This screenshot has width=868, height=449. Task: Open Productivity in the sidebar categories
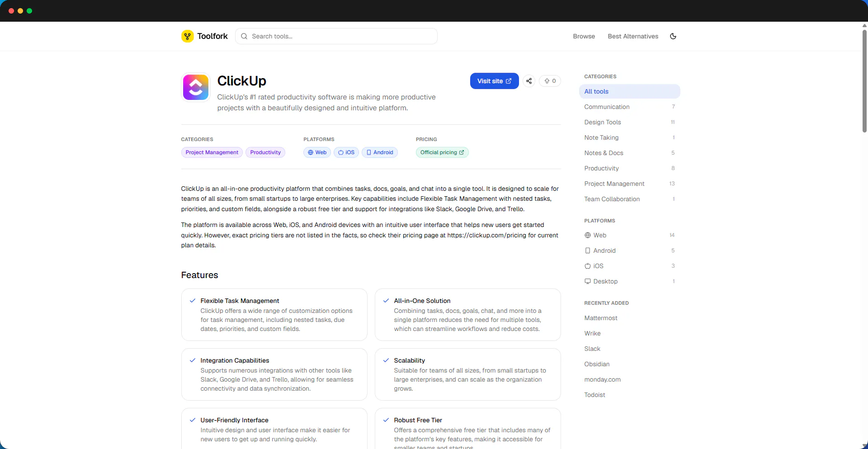tap(629, 168)
